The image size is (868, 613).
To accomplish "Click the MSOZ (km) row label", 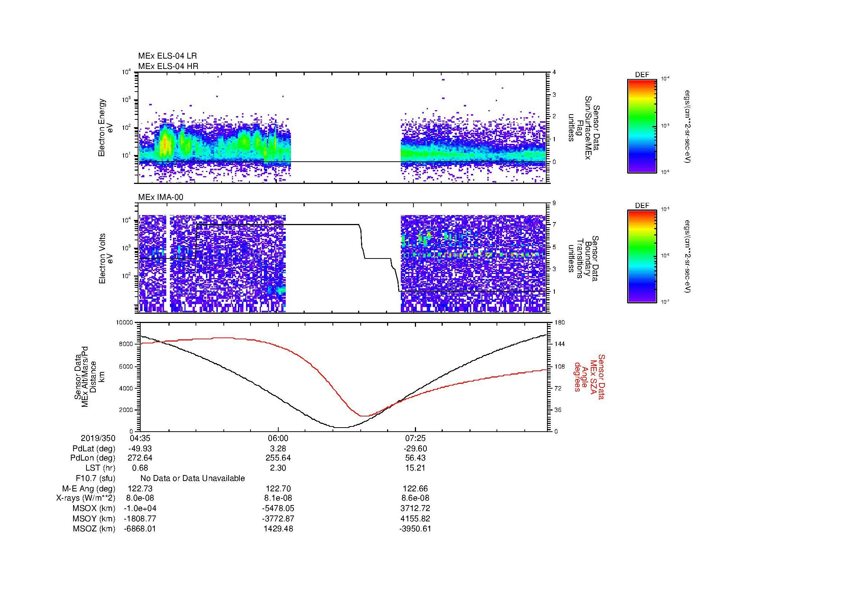I will coord(94,529).
